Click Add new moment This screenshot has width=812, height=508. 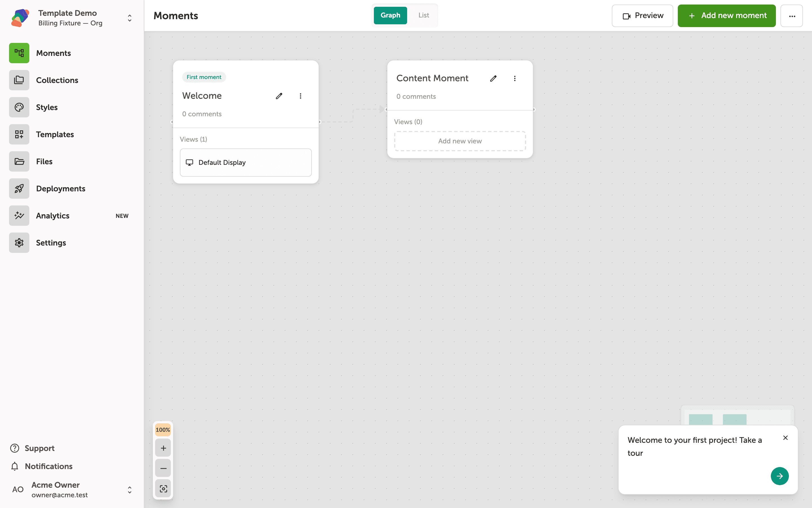click(x=727, y=16)
